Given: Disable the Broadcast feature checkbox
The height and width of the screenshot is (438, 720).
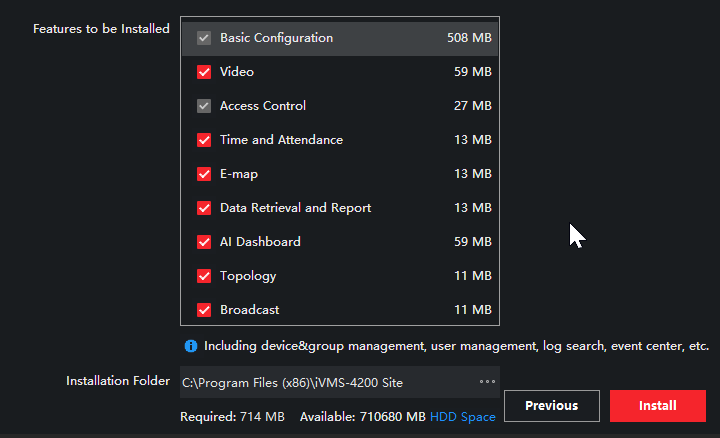Looking at the screenshot, I should tap(204, 310).
